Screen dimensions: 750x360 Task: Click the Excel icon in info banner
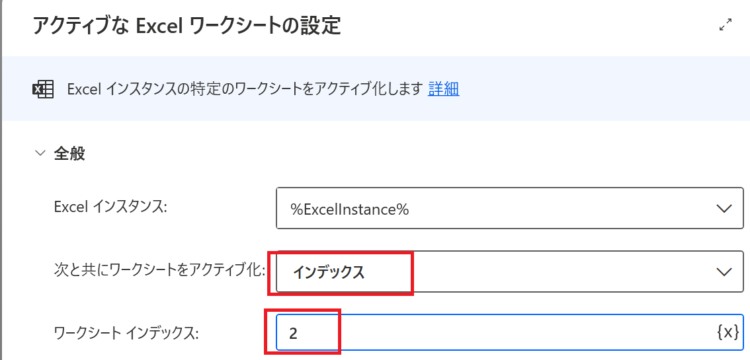point(43,89)
